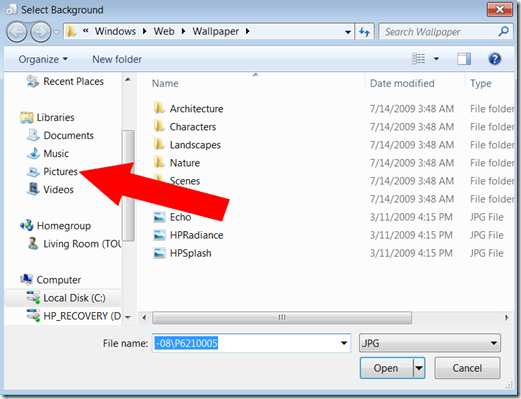
Task: Click the HPSplash file thumbnail icon
Action: coord(159,253)
